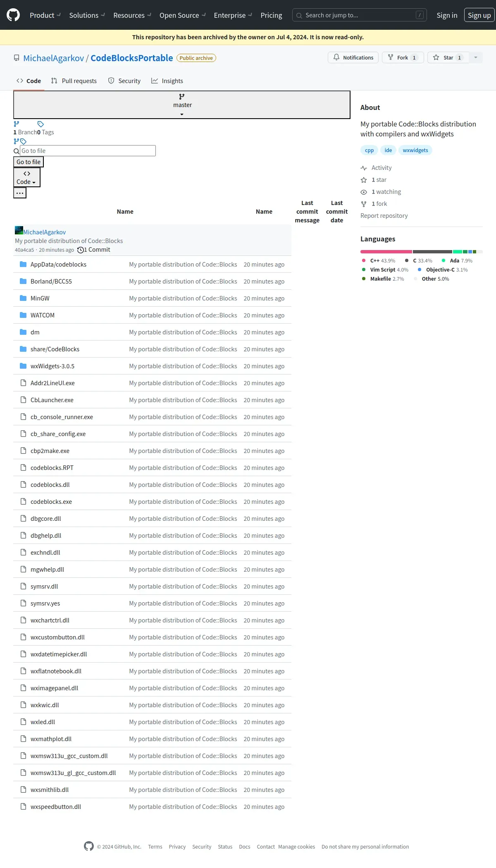
Task: Open the 1 Commit history link
Action: (94, 250)
